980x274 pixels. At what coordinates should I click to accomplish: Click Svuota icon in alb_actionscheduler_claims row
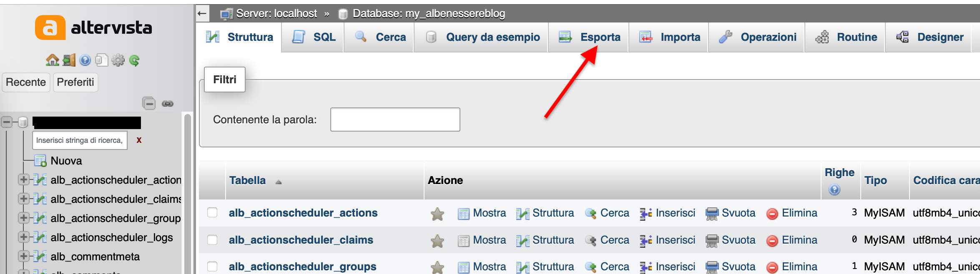(712, 241)
